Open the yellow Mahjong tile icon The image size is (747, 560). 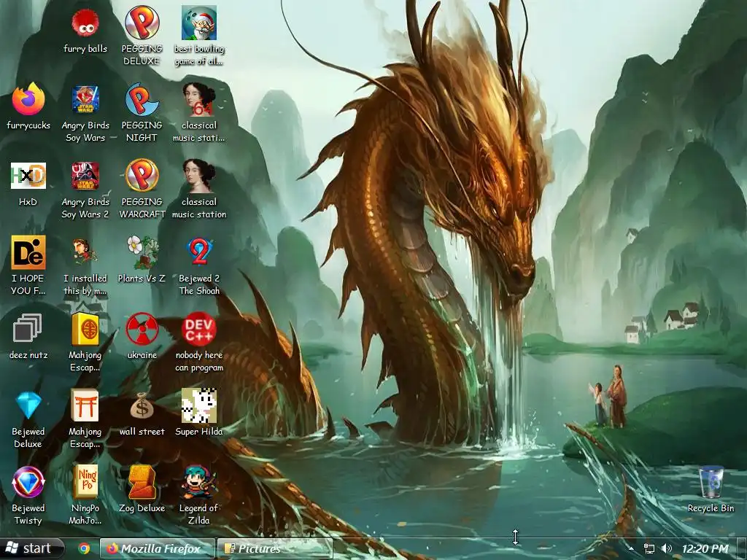(x=85, y=329)
